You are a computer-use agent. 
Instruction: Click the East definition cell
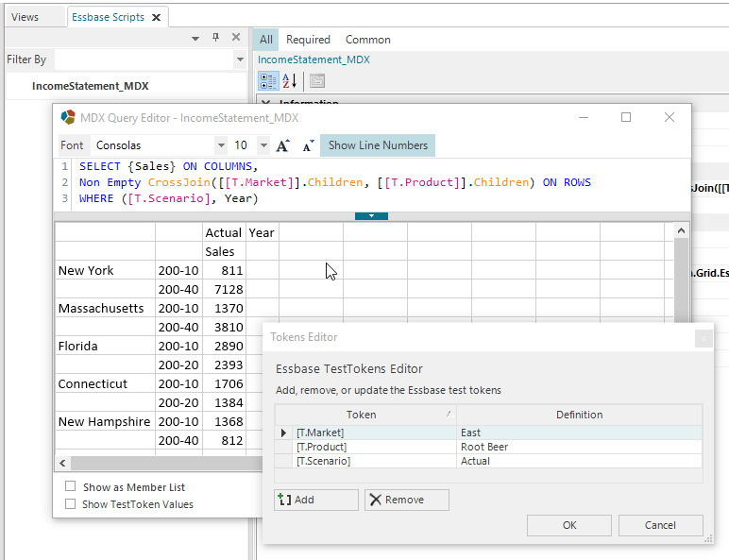579,433
